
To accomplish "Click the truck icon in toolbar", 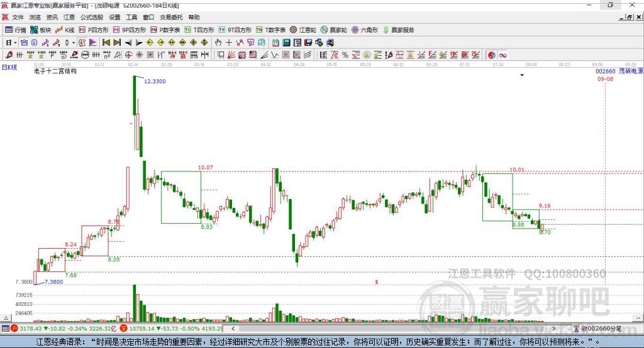I will click(330, 43).
